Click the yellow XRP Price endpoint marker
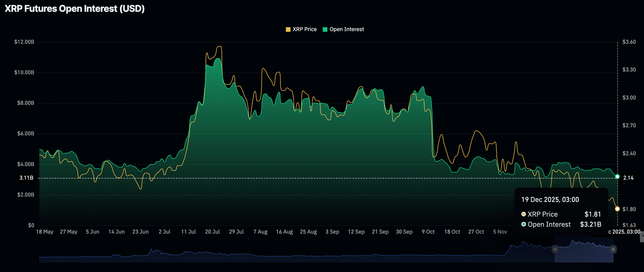The image size is (644, 272). tap(617, 209)
